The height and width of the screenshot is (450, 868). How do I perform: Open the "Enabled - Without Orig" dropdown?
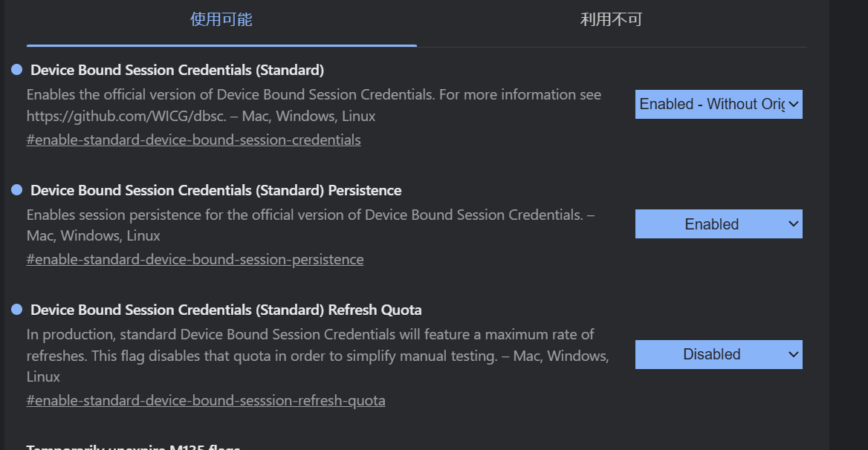(712, 105)
